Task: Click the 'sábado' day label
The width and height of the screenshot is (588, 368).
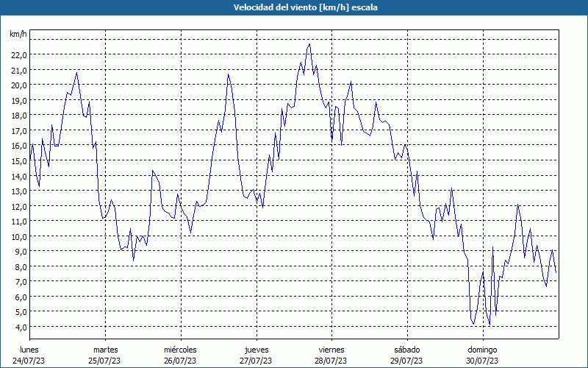Action: click(407, 350)
